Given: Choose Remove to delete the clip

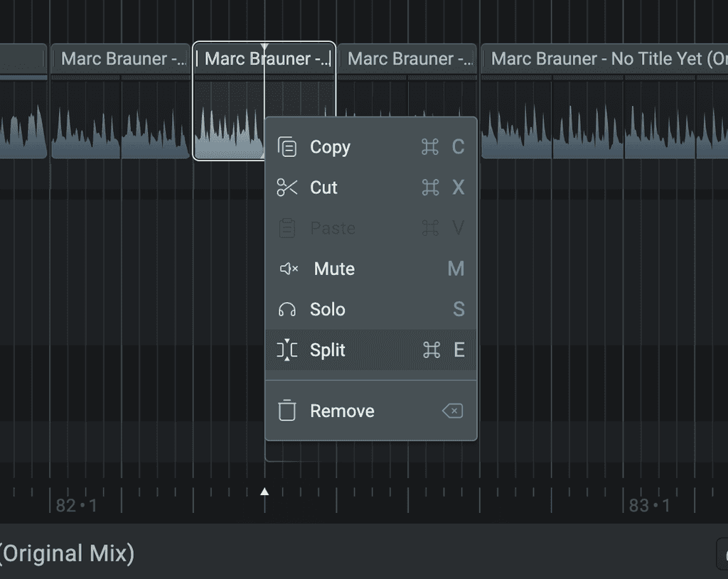Looking at the screenshot, I should [x=342, y=411].
